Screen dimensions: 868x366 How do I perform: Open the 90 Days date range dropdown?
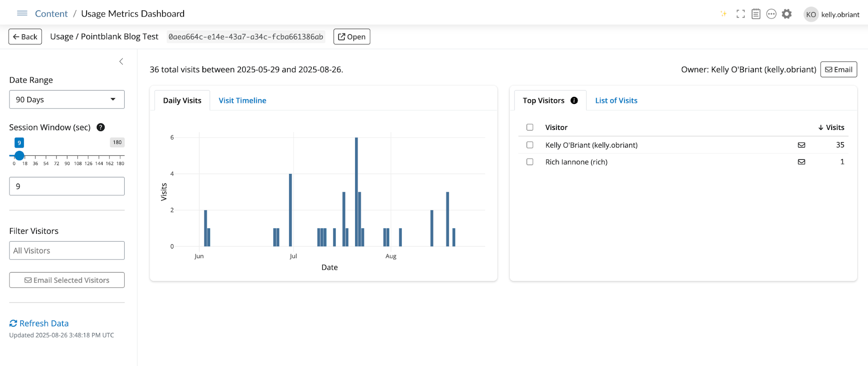pos(67,100)
